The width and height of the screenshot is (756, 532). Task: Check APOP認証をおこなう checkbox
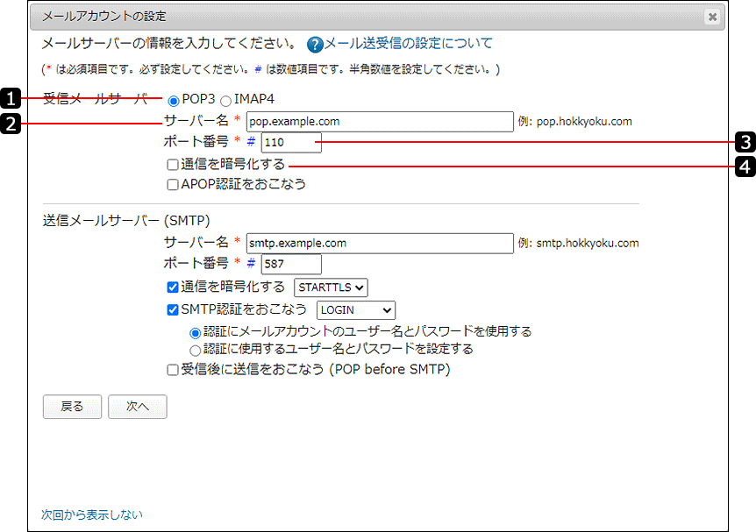point(173,185)
